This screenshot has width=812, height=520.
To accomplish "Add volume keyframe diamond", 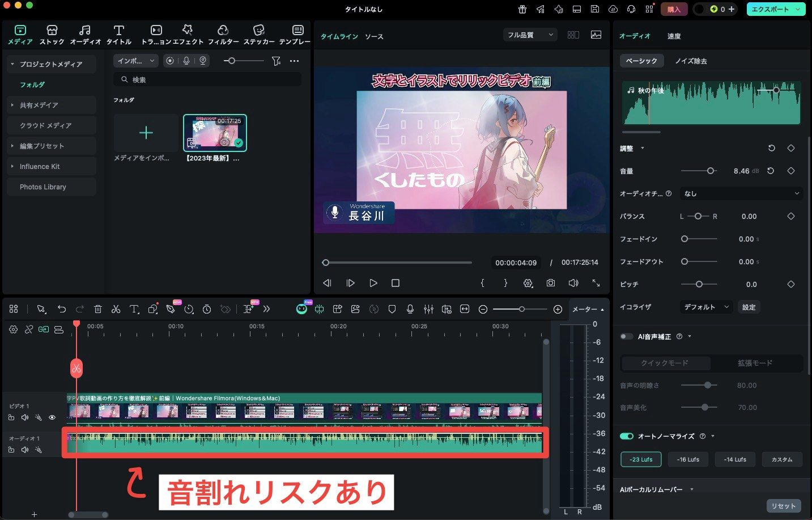I will click(791, 171).
